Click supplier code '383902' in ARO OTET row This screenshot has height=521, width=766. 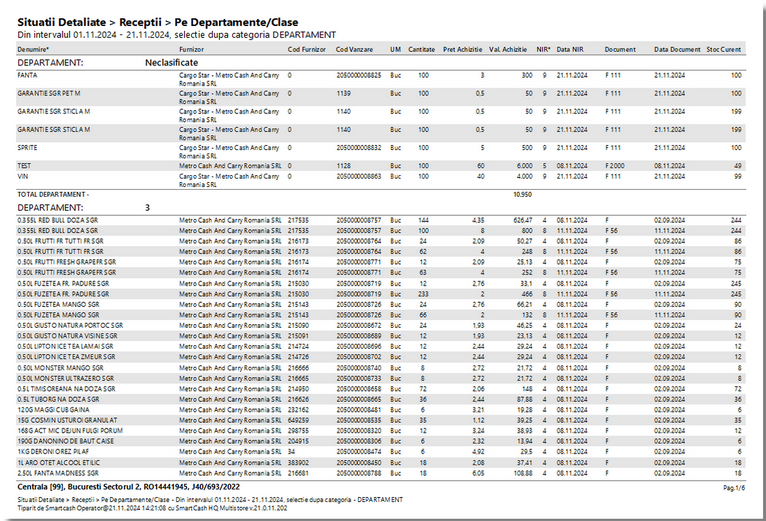coord(298,463)
